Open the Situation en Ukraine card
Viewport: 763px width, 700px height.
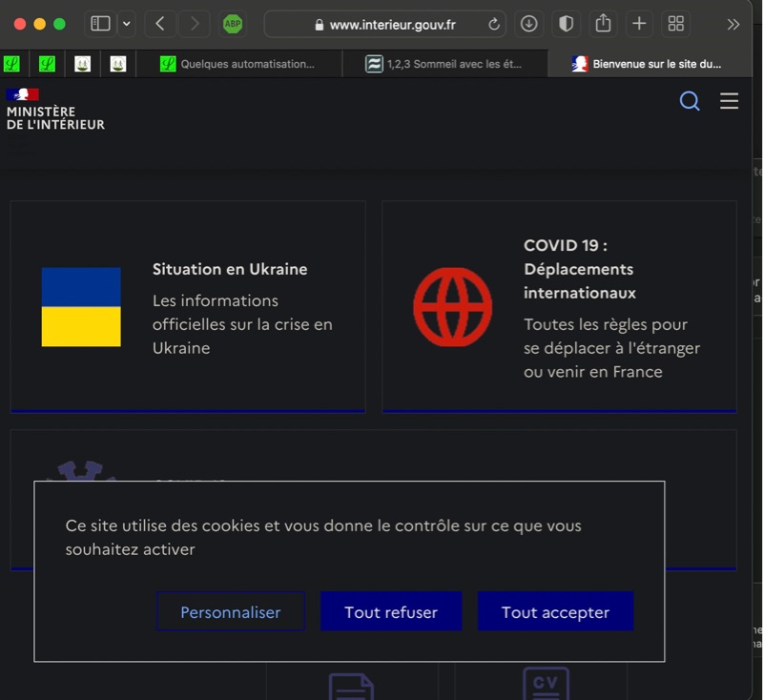click(188, 307)
